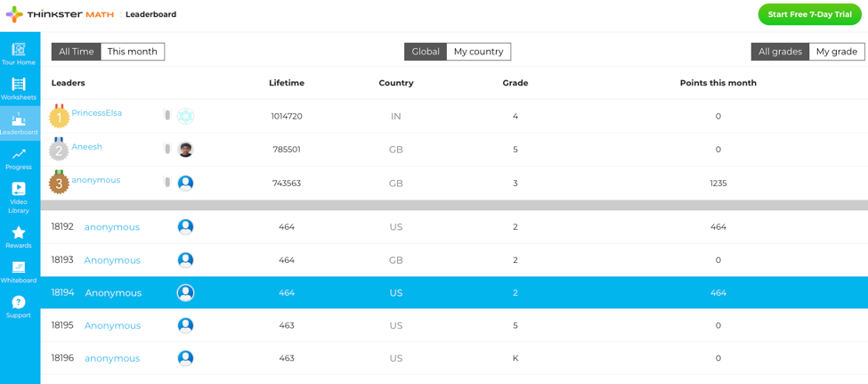Click points this month value 1235
The width and height of the screenshot is (868, 384).
[x=718, y=183]
